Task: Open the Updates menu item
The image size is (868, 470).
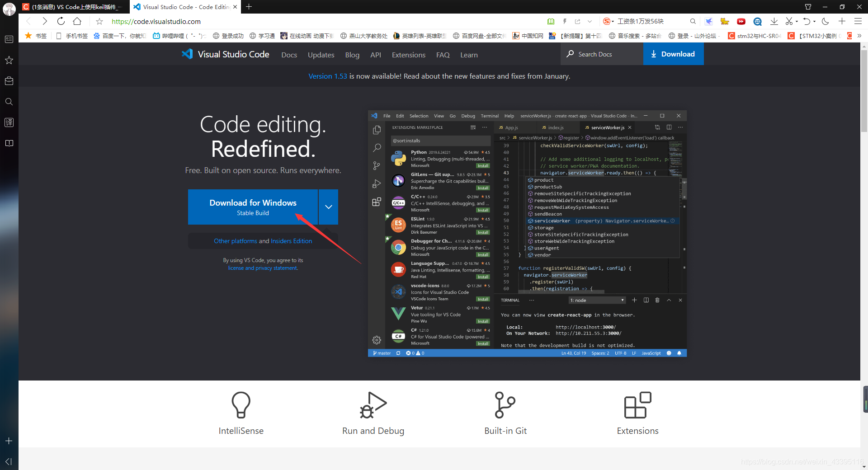Action: [321, 55]
